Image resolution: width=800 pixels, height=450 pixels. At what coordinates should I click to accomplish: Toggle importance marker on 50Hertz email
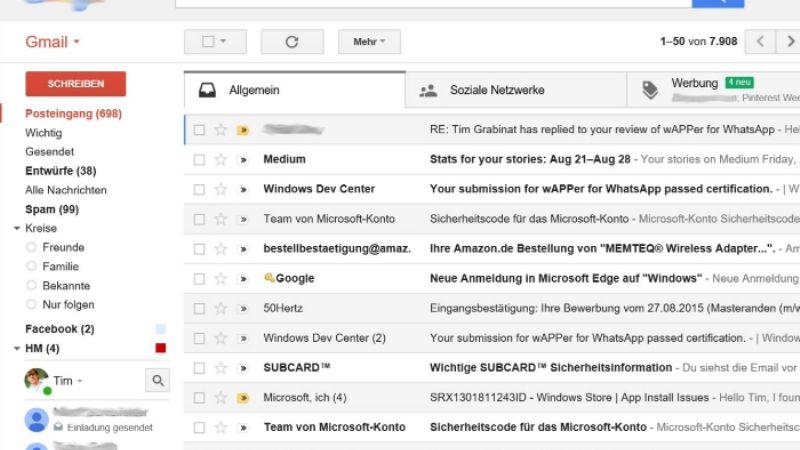[x=243, y=309]
